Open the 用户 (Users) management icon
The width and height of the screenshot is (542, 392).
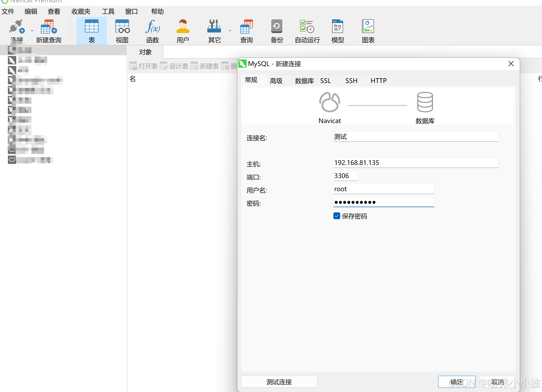(x=183, y=30)
